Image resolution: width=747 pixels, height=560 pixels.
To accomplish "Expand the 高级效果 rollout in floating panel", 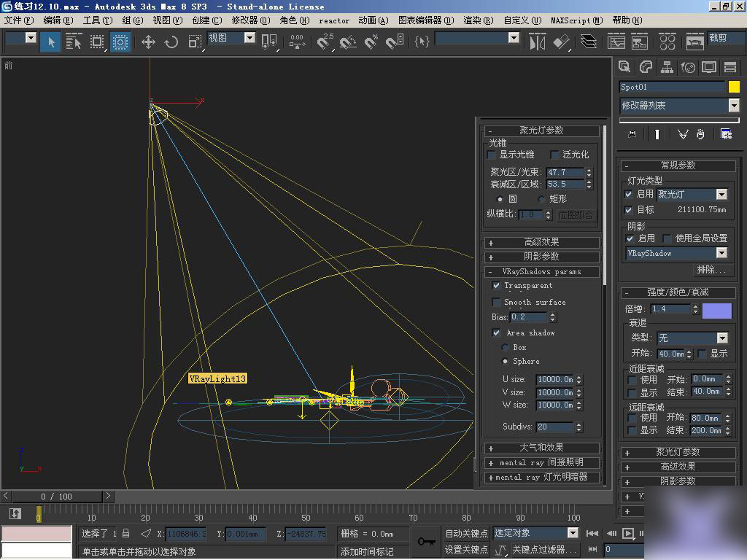I will point(541,242).
